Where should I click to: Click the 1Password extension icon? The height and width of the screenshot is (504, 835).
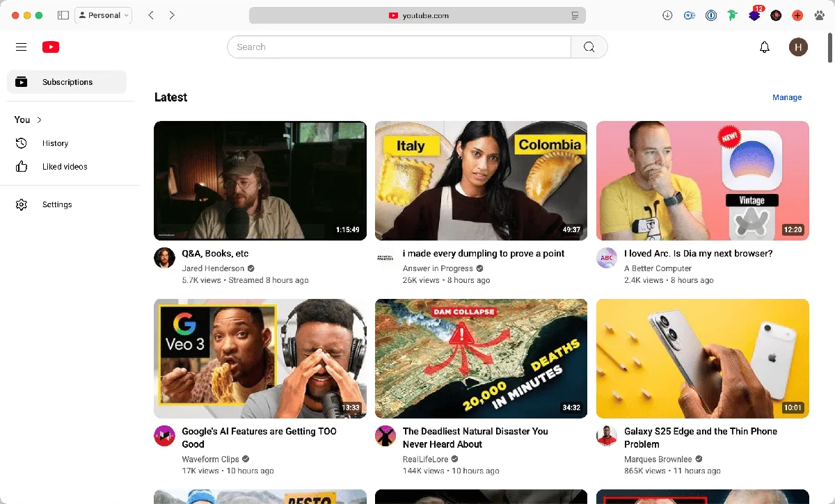pos(711,15)
